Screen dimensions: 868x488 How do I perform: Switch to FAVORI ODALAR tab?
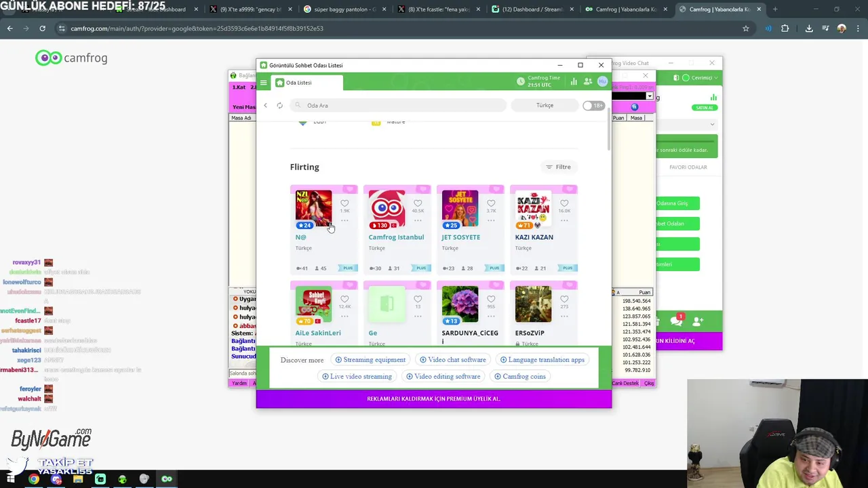(x=688, y=167)
